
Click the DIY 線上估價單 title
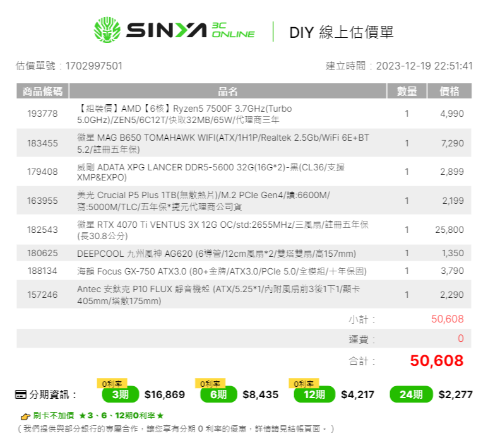(342, 32)
